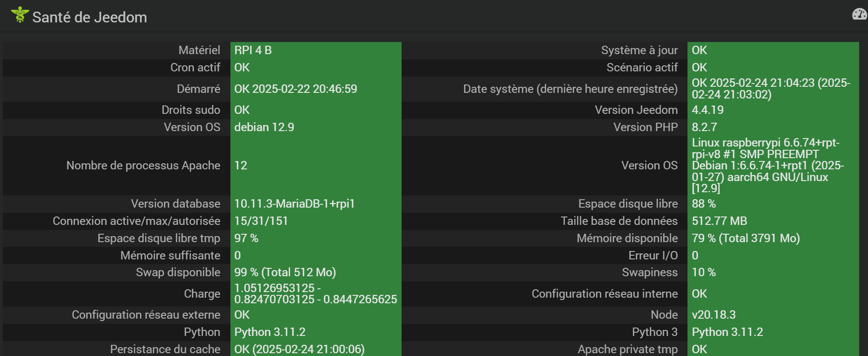
Task: Click the 'v20.18.3' Node value
Action: coord(714,314)
